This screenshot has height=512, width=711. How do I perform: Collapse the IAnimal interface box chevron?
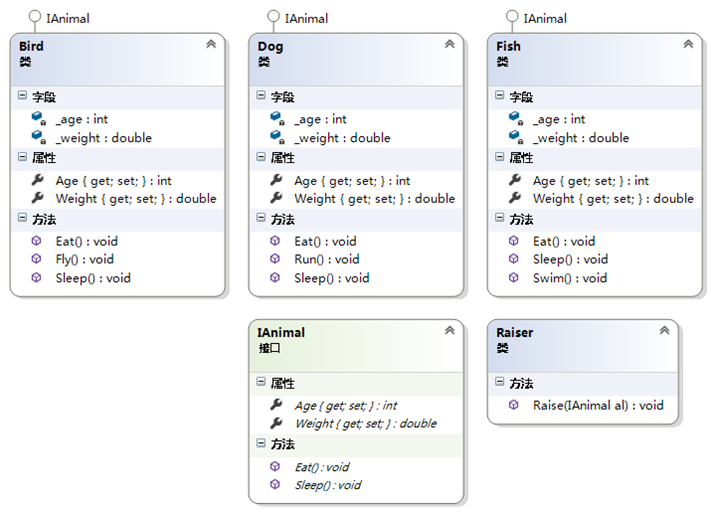tap(449, 330)
